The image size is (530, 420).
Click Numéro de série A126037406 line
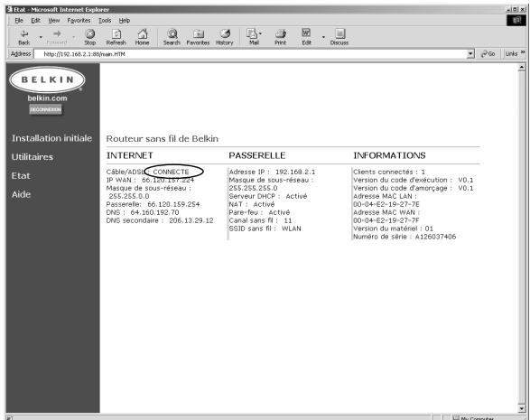point(404,237)
